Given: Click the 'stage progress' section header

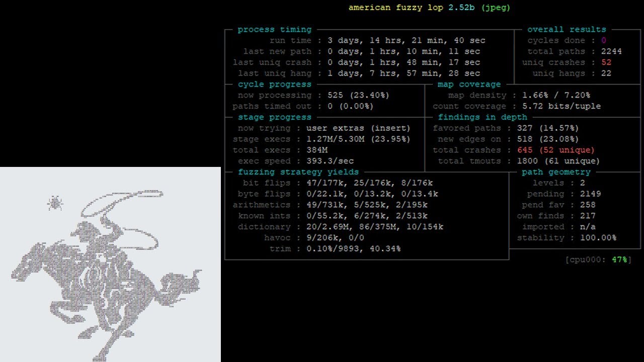Looking at the screenshot, I should coord(274,118).
